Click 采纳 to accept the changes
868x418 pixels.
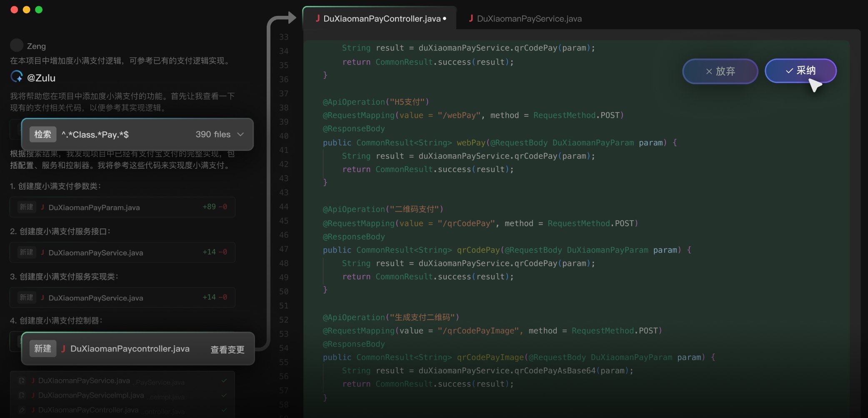pos(800,71)
